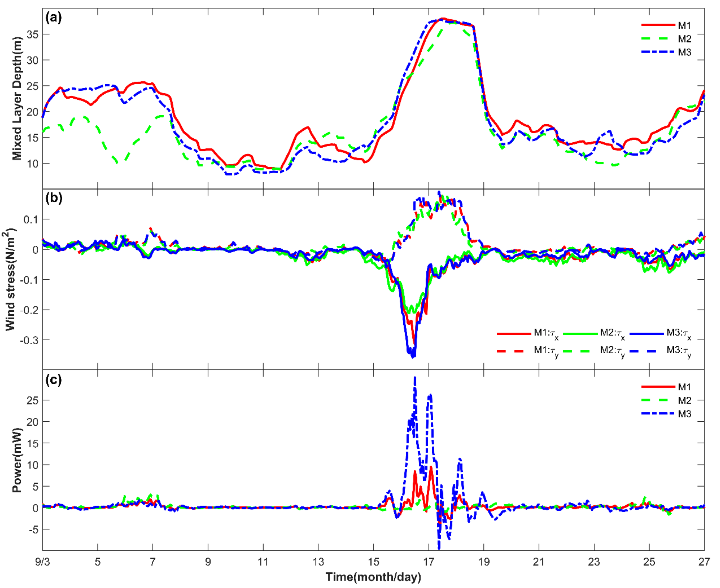The image size is (720, 588).
Task: Click the Time(month/day) x-axis title
Action: (x=373, y=577)
